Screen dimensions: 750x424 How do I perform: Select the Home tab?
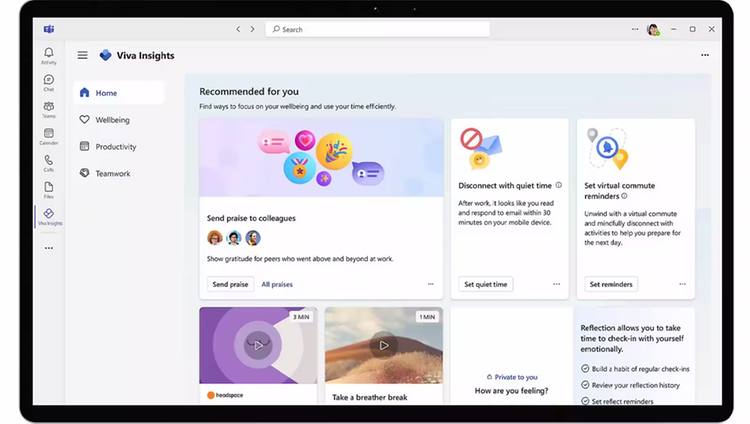click(x=119, y=93)
